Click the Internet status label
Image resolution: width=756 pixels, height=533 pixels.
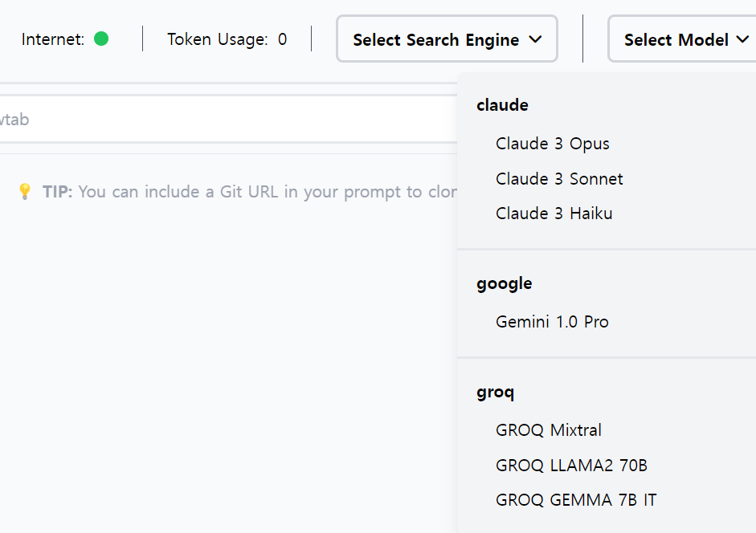click(53, 39)
